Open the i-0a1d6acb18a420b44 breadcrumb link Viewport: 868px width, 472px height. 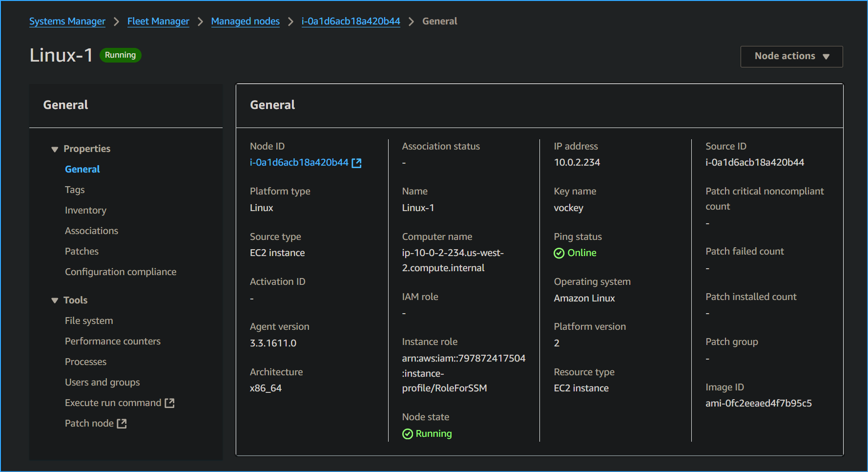tap(351, 21)
